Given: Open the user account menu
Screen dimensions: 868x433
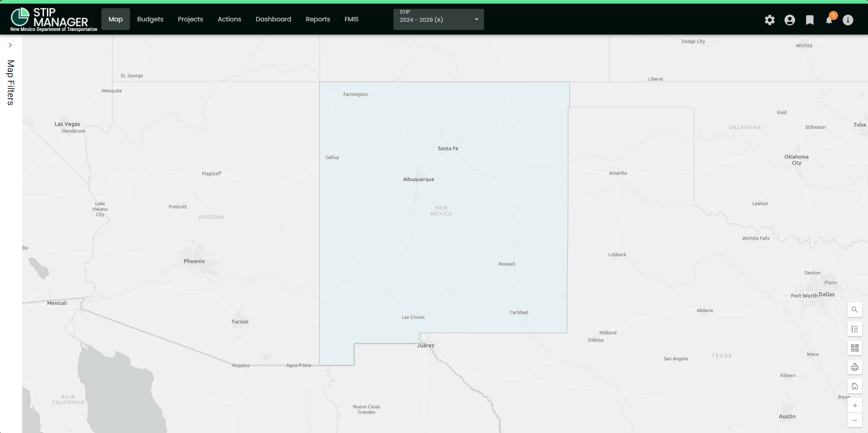Looking at the screenshot, I should pos(790,20).
